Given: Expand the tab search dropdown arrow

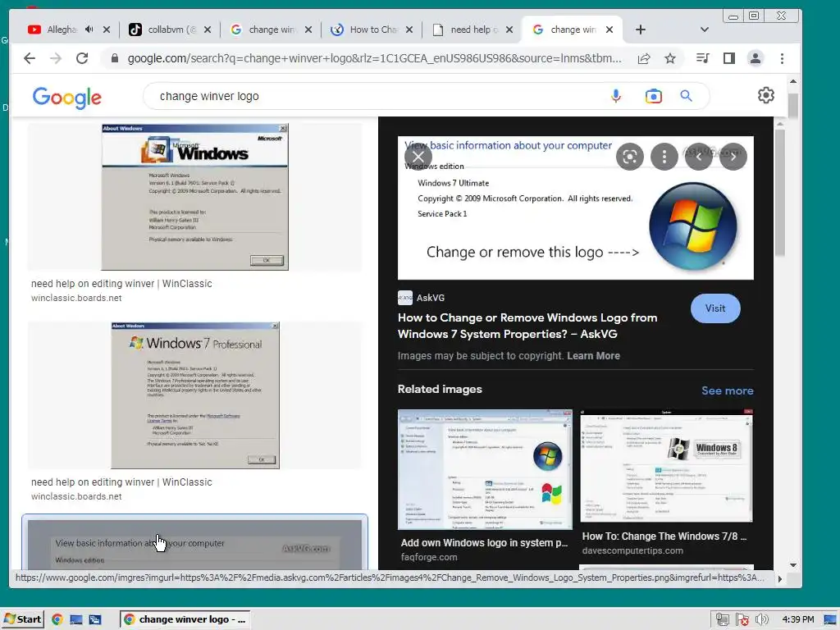Looking at the screenshot, I should click(705, 30).
